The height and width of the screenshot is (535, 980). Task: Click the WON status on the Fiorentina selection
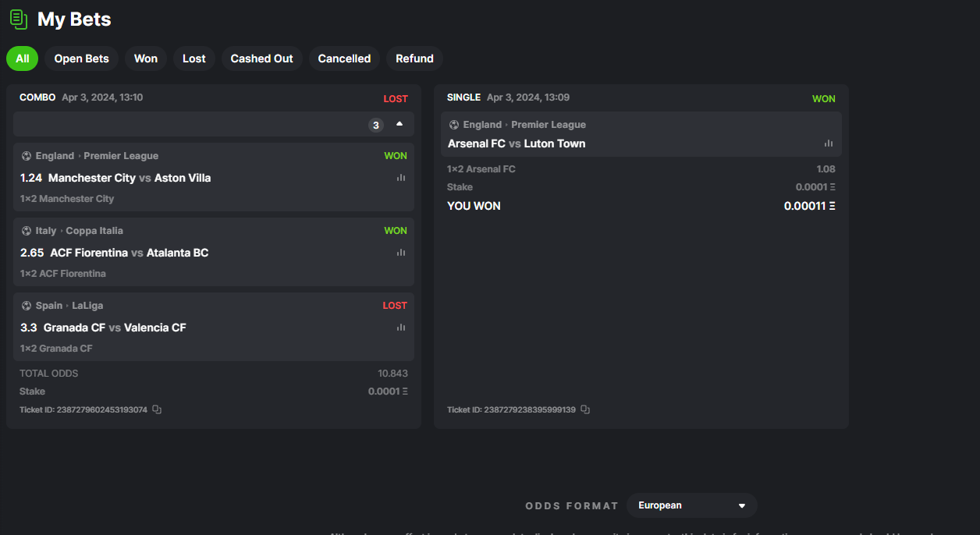[396, 231]
